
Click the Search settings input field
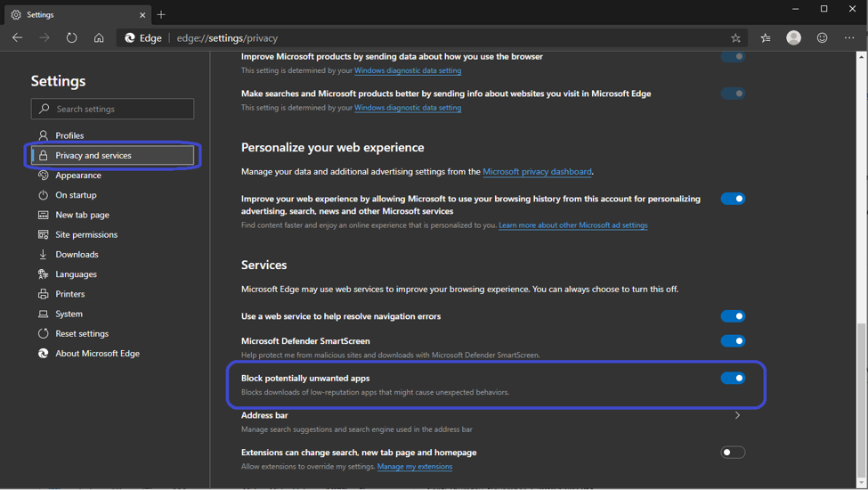pos(113,109)
